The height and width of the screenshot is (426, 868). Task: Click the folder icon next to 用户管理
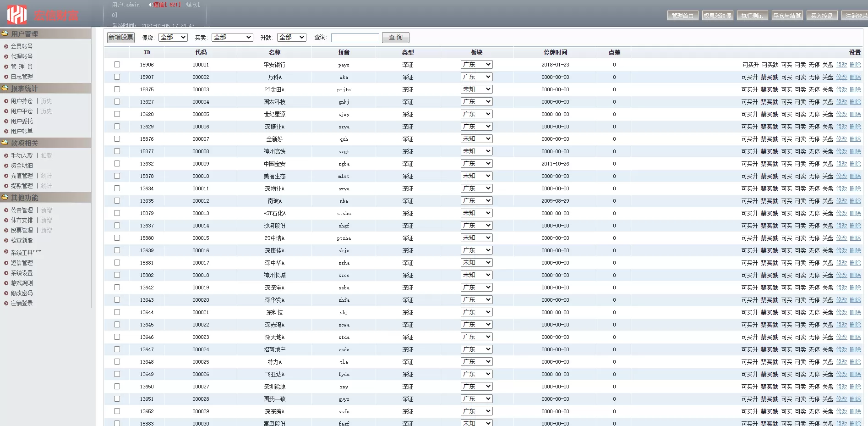[x=5, y=33]
